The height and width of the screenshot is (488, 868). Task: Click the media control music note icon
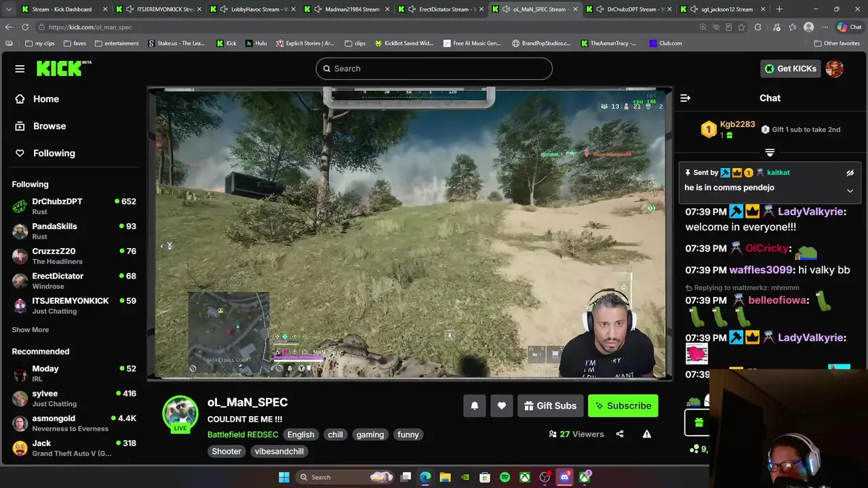point(775,27)
